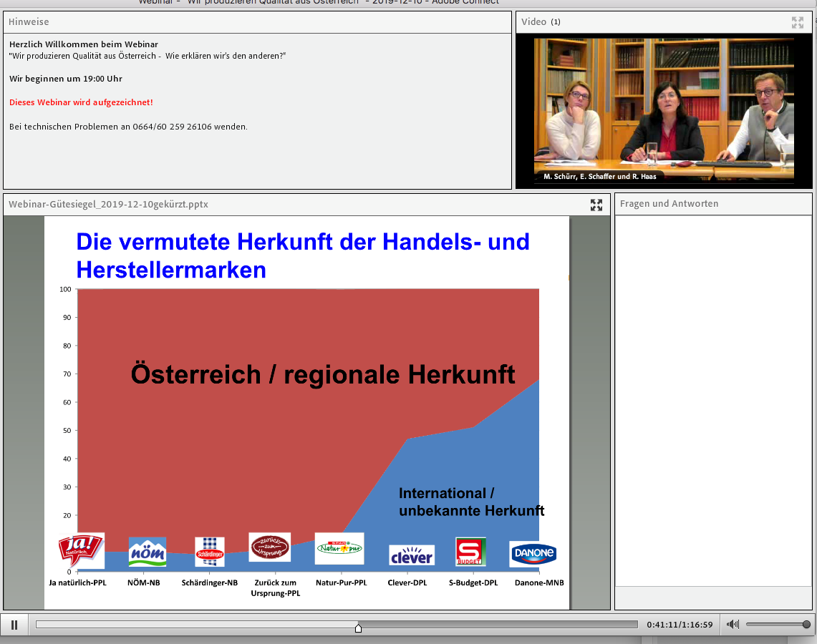Mute audio with the speaker icon
Viewport: 817px width, 644px height.
coord(733,625)
